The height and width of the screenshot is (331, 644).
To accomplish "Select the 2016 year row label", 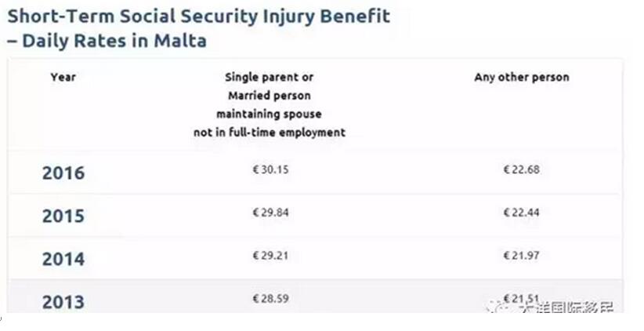I will point(63,173).
